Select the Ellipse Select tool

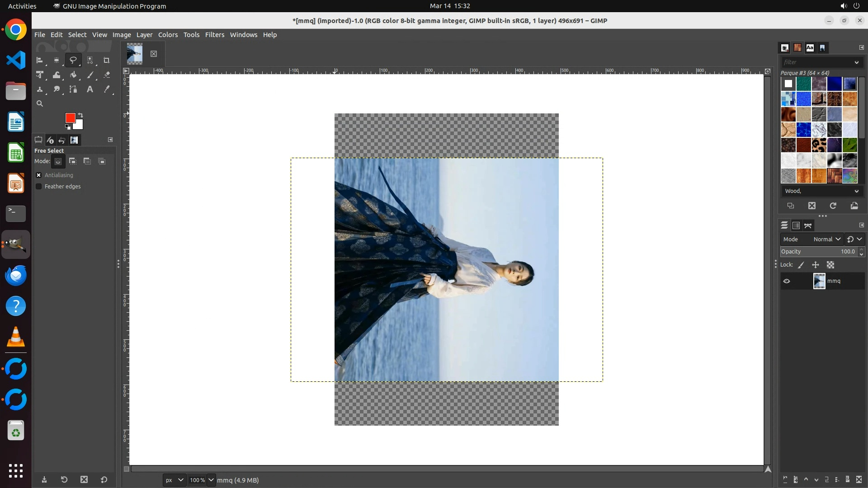point(57,60)
